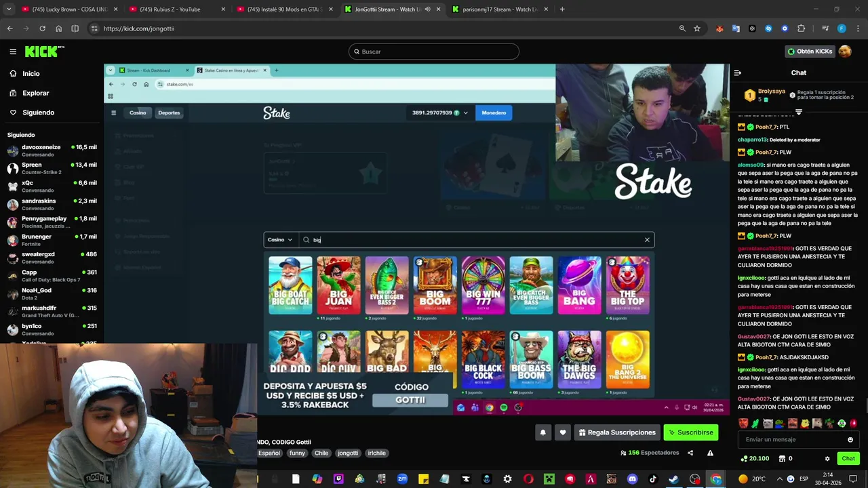Open Pennygameplay channel from sidebar
The height and width of the screenshot is (488, 868).
(52, 222)
